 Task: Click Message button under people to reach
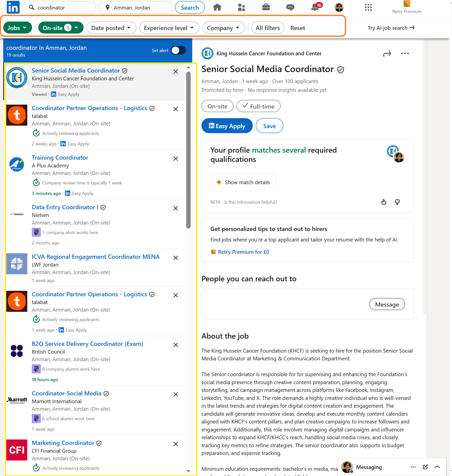click(x=387, y=304)
